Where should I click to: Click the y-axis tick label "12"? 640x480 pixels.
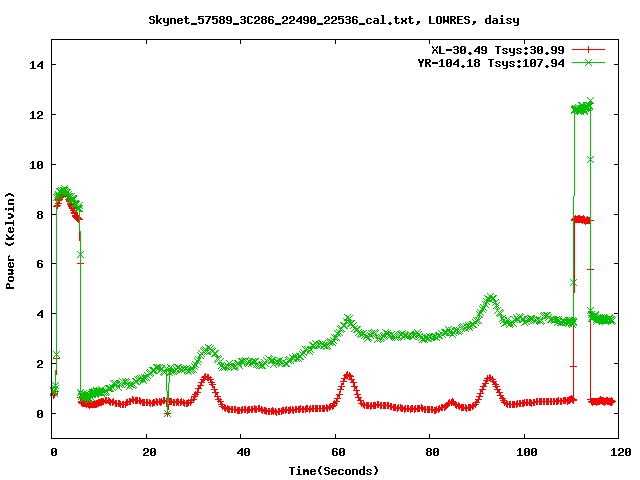point(36,115)
